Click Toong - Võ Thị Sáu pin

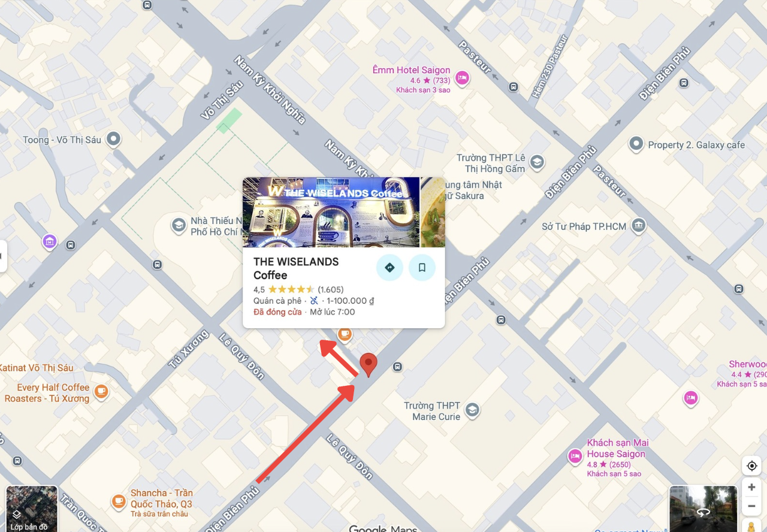[113, 140]
